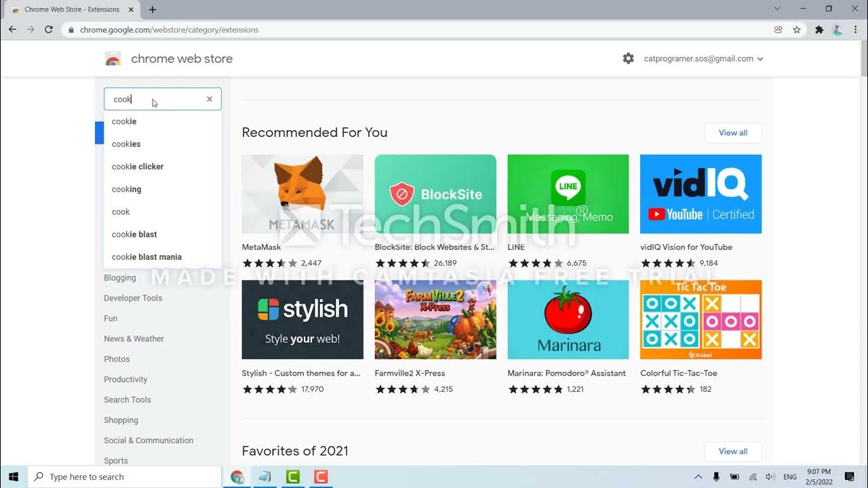Open the LINE extension thumbnail

pos(568,194)
